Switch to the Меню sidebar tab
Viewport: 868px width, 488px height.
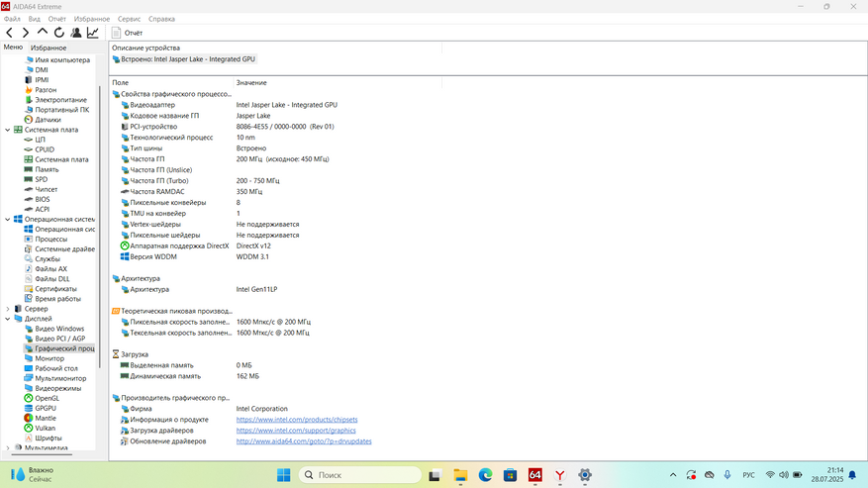point(13,48)
